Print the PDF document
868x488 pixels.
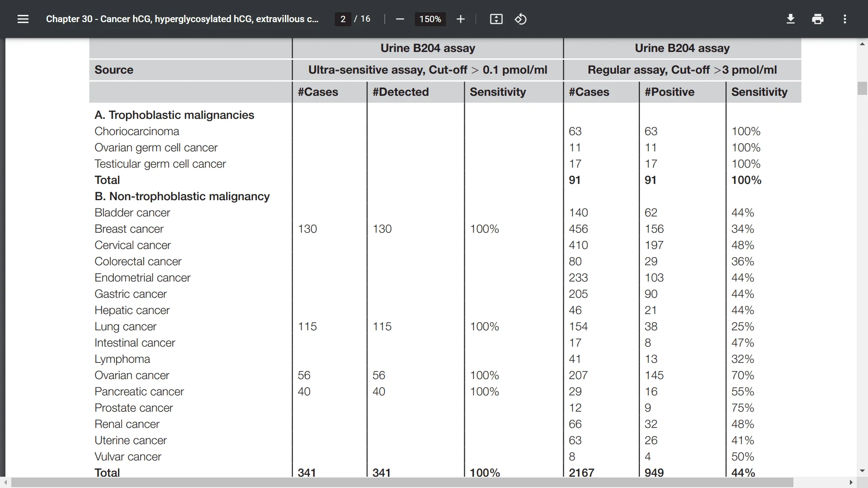click(817, 19)
